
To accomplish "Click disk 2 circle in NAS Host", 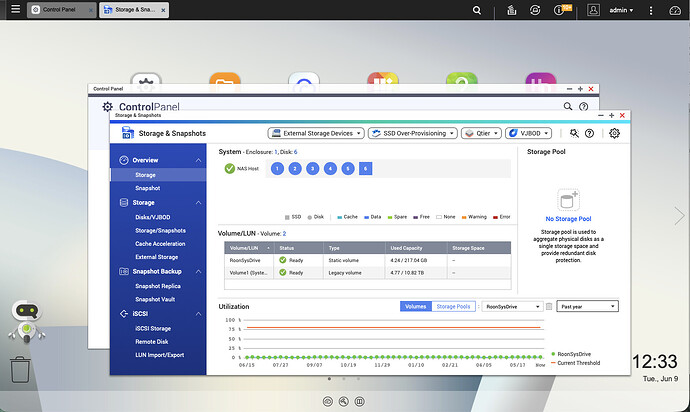I will click(x=295, y=169).
